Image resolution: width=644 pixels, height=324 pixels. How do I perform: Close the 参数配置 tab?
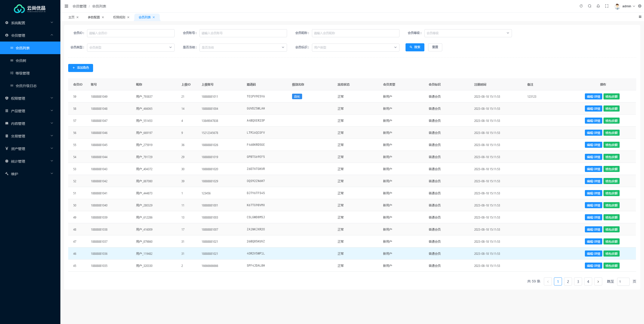coord(103,17)
